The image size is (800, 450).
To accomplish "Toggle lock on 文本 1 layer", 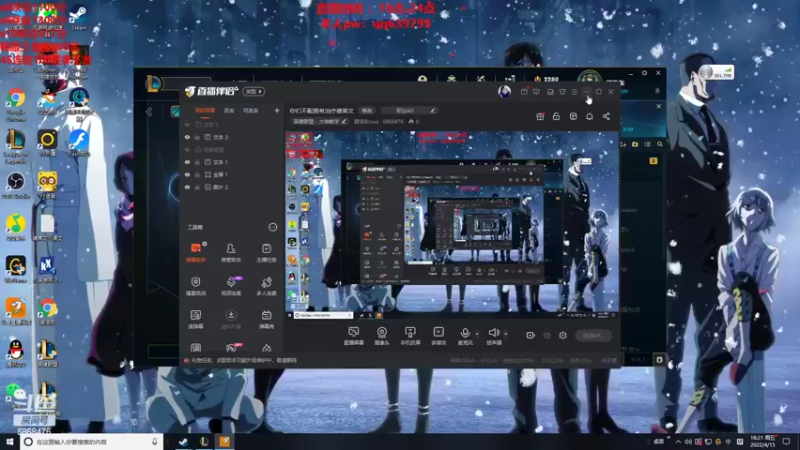I will tap(197, 162).
